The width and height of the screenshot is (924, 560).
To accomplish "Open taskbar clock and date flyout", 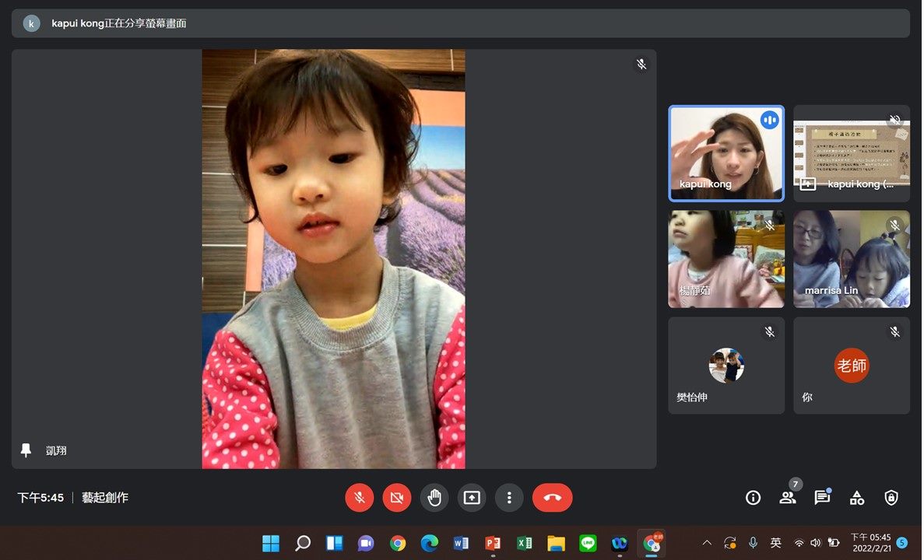I will (870, 543).
